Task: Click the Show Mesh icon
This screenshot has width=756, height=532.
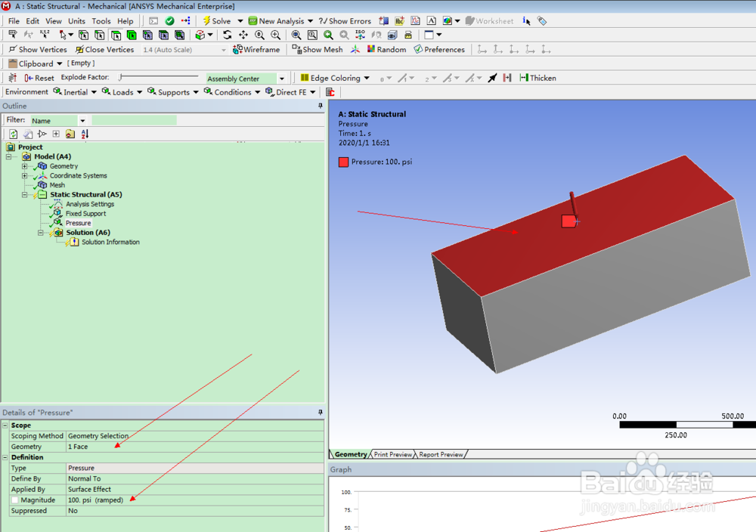Action: tap(318, 50)
